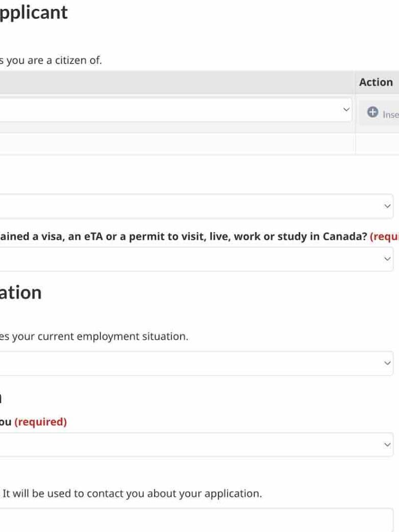Click the visa, eTA or permit question label
The width and height of the screenshot is (399, 532).
pyautogui.click(x=184, y=237)
